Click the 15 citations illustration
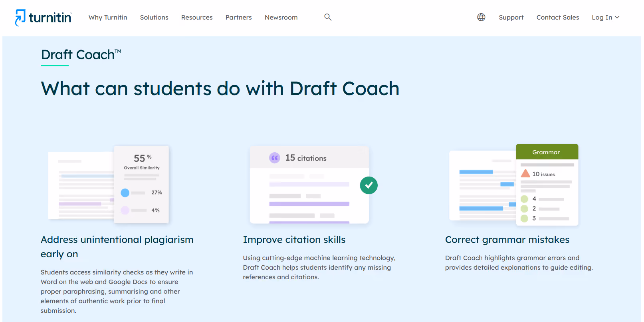Viewport: 644px width, 322px height. 314,185
